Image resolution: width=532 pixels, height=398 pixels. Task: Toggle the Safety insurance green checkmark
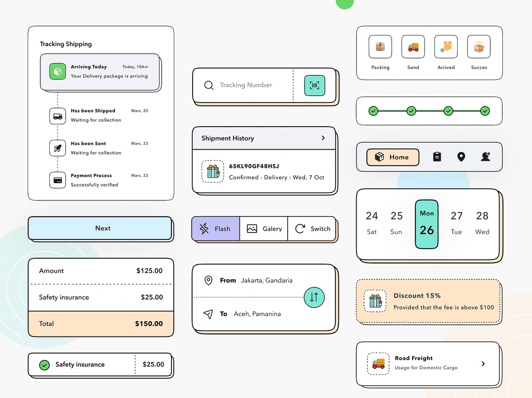coord(45,365)
